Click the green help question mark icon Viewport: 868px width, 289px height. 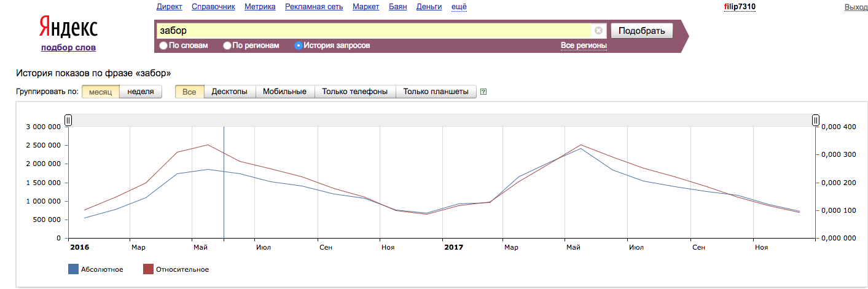(483, 92)
